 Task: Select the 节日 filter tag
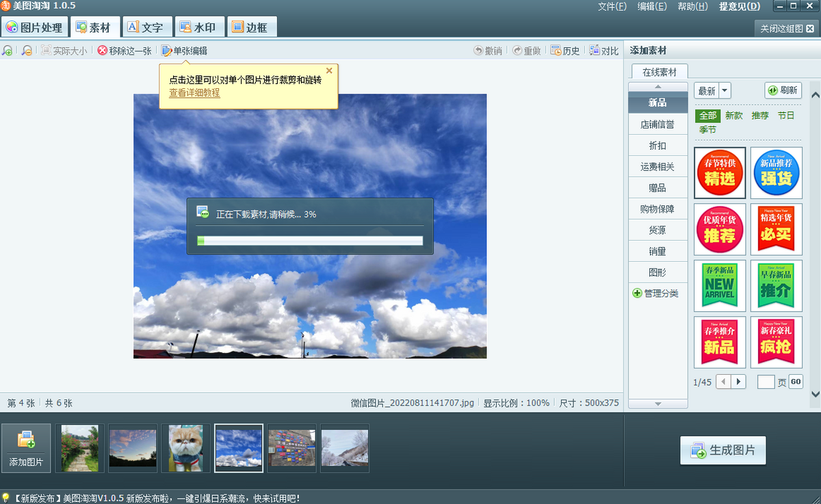point(786,116)
